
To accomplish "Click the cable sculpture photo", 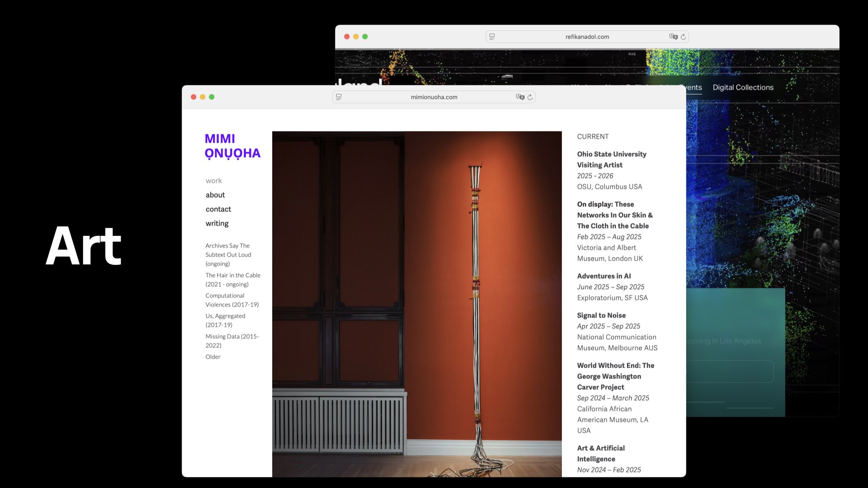I will (x=416, y=304).
